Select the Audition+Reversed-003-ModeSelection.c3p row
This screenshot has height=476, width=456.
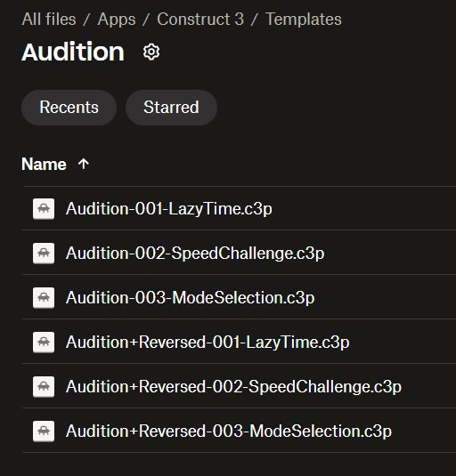pyautogui.click(x=239, y=431)
